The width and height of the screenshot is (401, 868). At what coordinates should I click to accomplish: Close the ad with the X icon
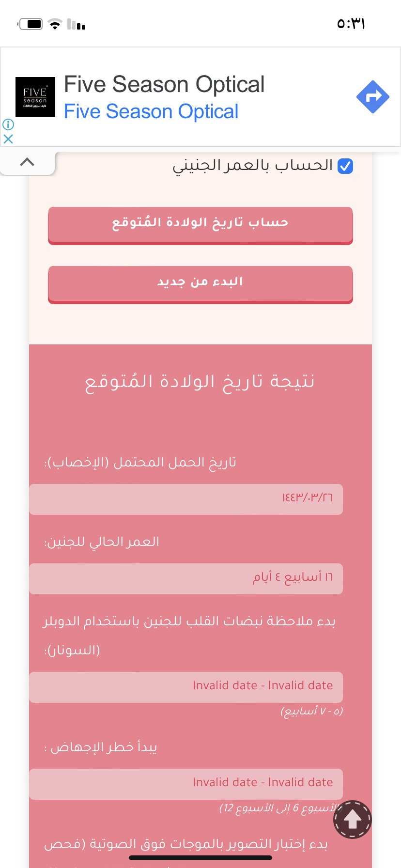point(8,139)
